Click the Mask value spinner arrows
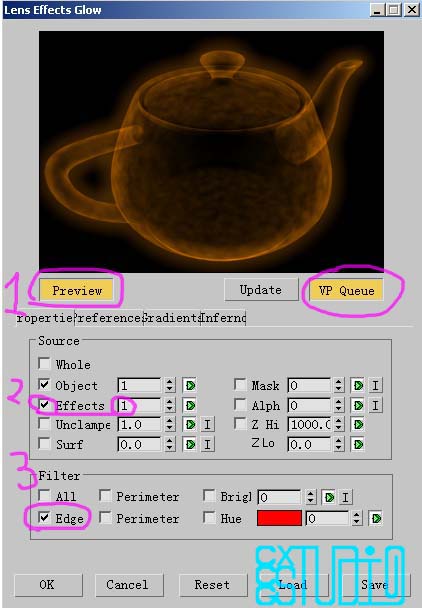The height and width of the screenshot is (608, 422). (339, 385)
